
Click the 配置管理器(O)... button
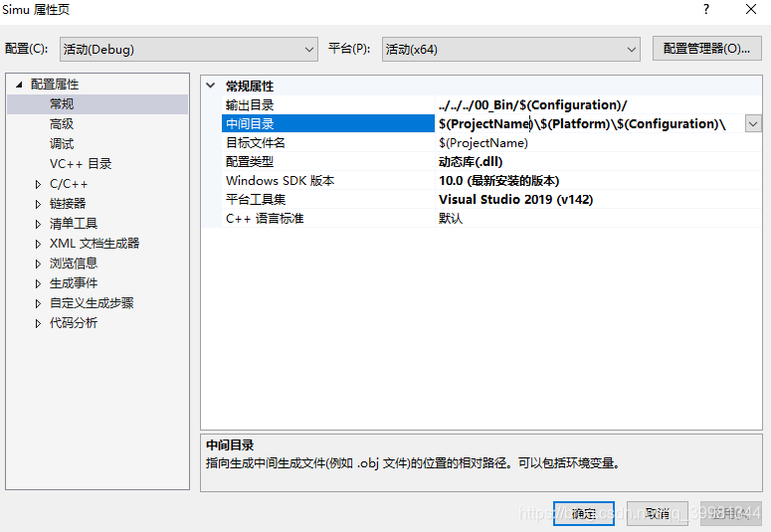click(x=706, y=49)
